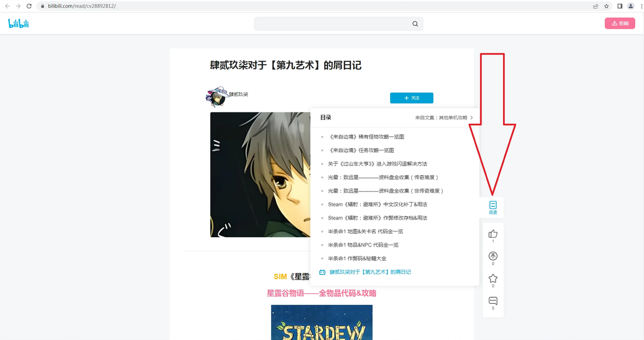The width and height of the screenshot is (644, 340).
Task: Click the anime character header image
Action: click(x=260, y=175)
